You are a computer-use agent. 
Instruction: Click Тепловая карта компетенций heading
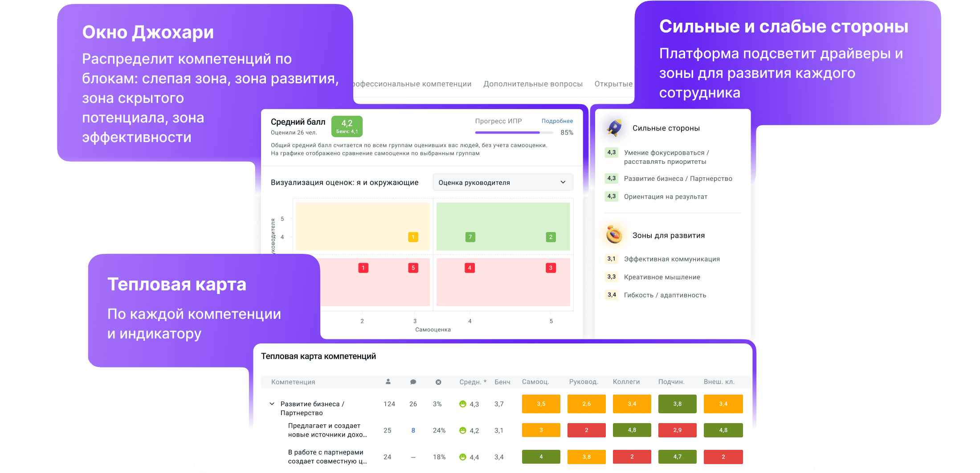318,356
